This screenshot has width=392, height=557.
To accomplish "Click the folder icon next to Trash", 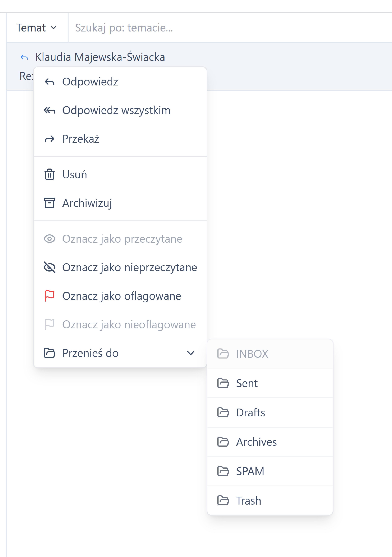I will (223, 500).
